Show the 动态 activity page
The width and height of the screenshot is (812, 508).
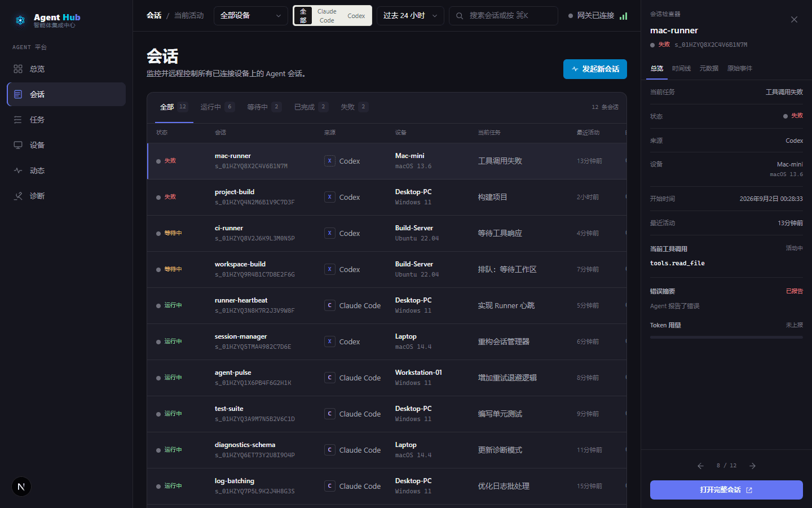66,170
